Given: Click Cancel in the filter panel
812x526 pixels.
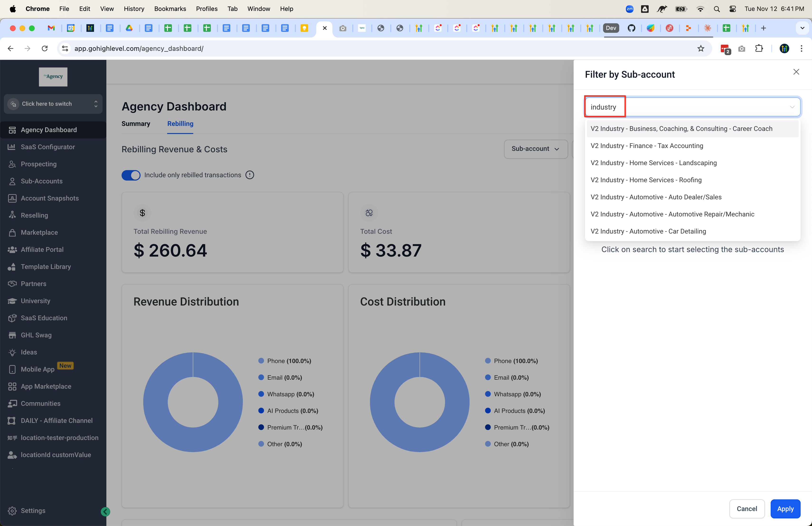Looking at the screenshot, I should click(x=747, y=509).
